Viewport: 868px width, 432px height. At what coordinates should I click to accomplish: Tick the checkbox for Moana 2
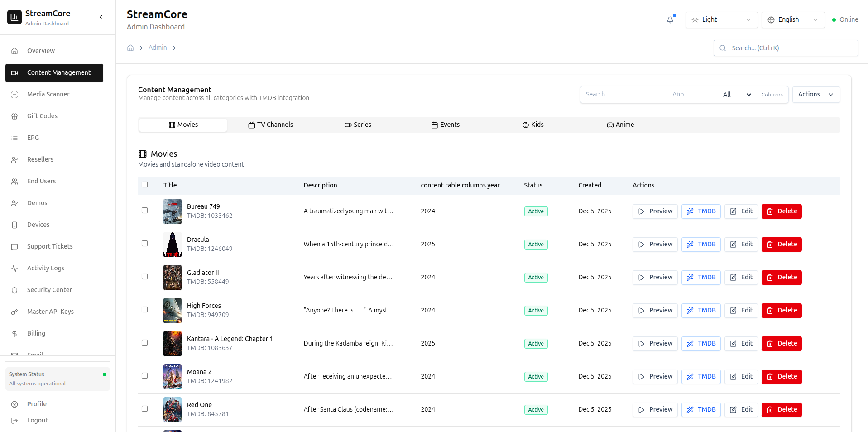click(145, 376)
